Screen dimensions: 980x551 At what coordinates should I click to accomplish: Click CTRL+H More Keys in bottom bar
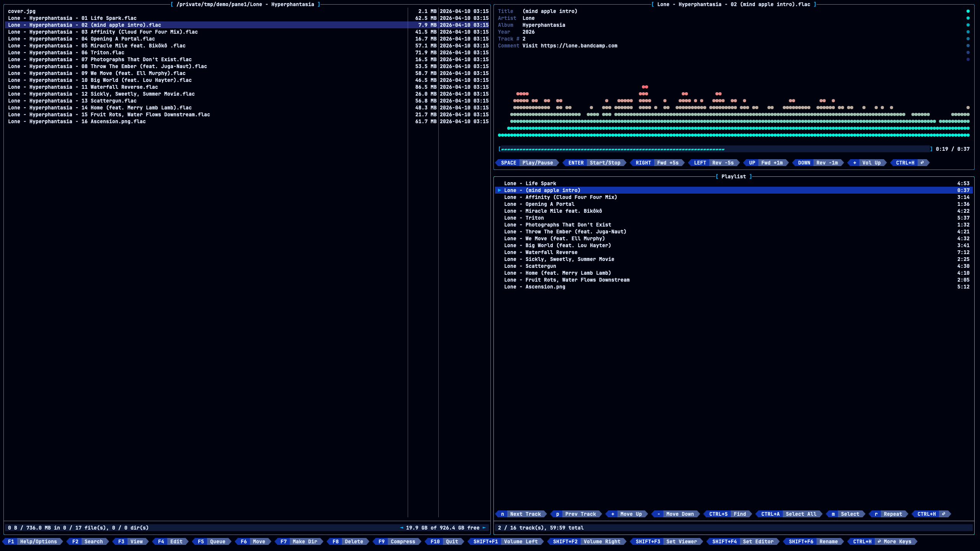pos(882,541)
